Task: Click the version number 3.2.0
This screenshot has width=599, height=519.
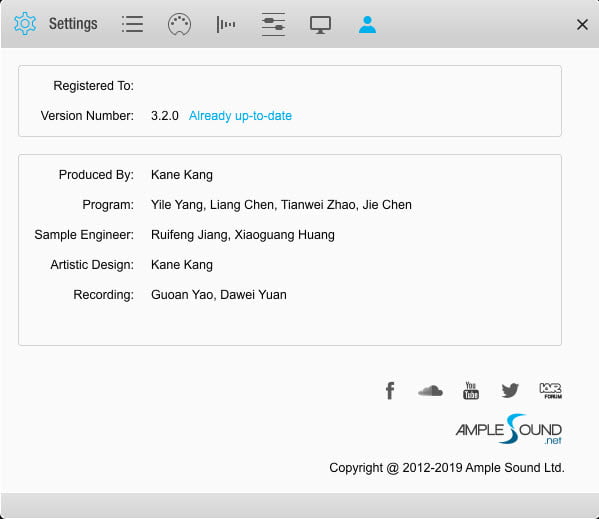Action: click(x=165, y=116)
